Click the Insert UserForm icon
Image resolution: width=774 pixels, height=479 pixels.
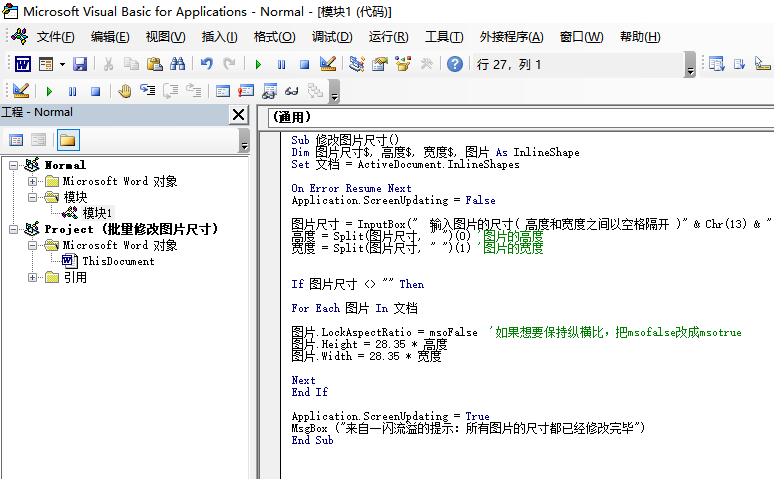coord(46,64)
